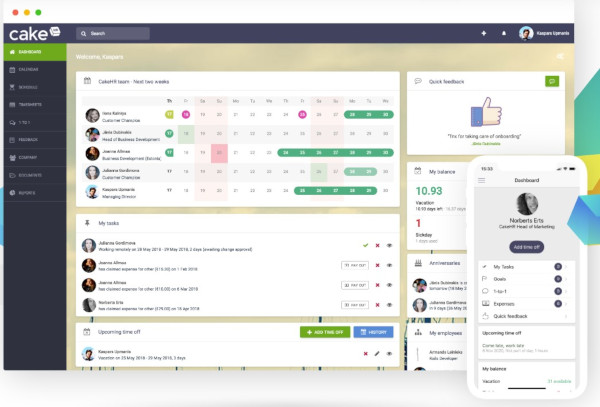Delete Kaspars Upmanis upcoming vacation
Image resolution: width=600 pixels, height=407 pixels.
click(x=366, y=353)
